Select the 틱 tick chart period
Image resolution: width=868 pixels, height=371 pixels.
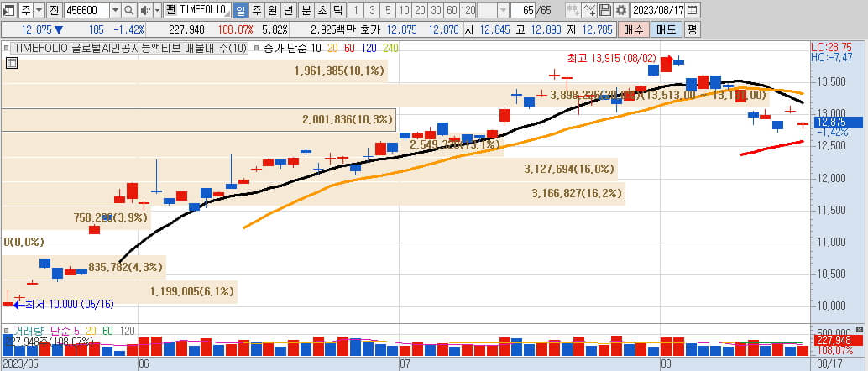click(337, 9)
